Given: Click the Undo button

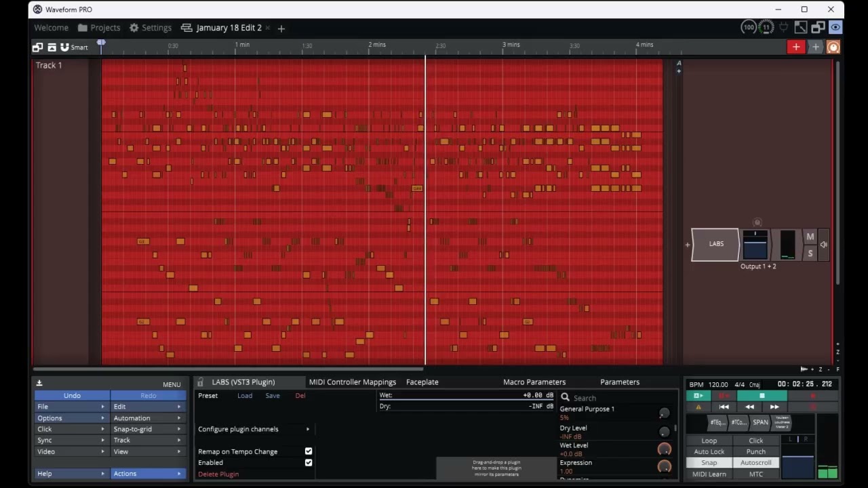Looking at the screenshot, I should click(72, 396).
